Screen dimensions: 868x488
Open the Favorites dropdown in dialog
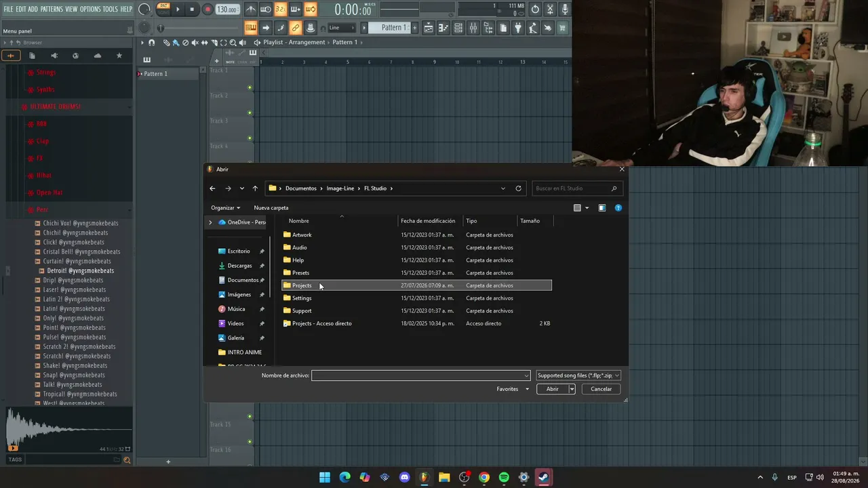[x=513, y=389]
